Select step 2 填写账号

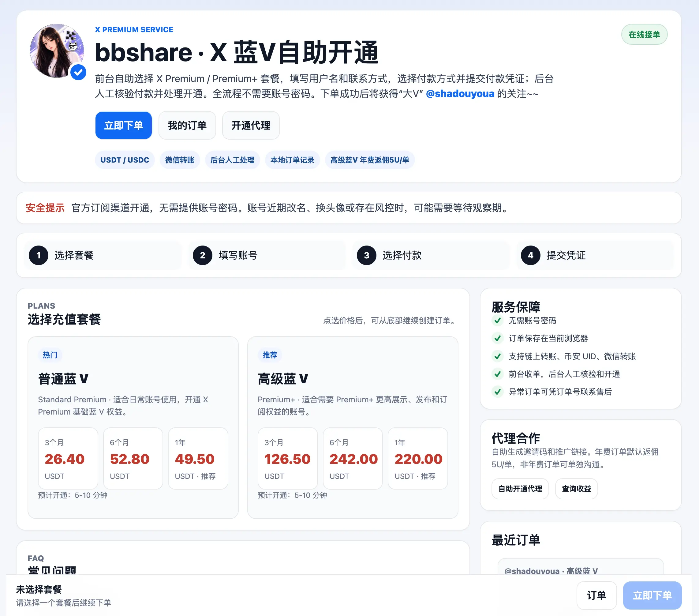point(267,255)
